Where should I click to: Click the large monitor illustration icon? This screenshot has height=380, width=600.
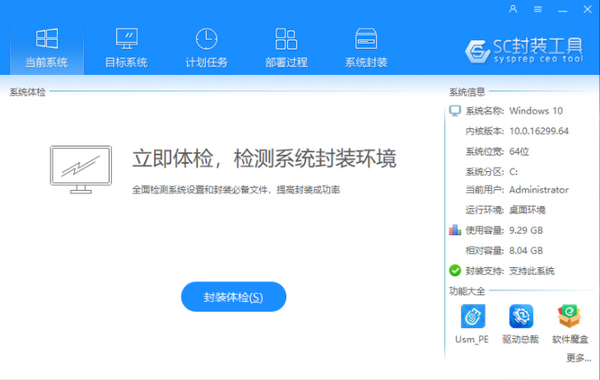(81, 169)
